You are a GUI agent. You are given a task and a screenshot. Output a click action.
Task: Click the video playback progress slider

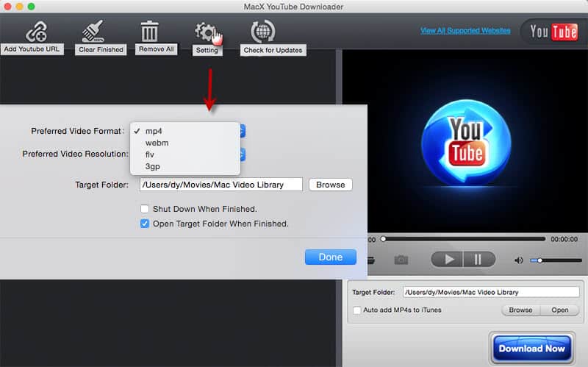(463, 239)
